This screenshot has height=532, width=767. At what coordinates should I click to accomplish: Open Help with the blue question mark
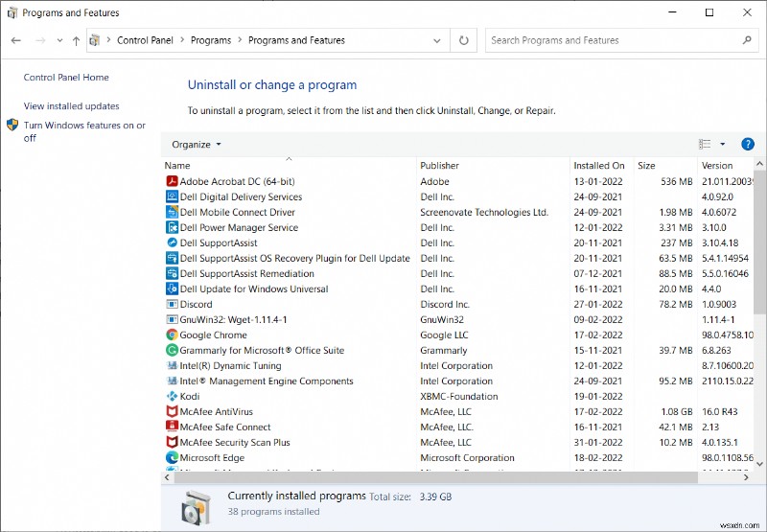(748, 144)
